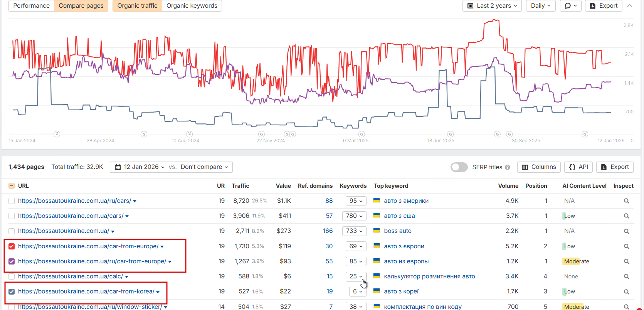This screenshot has width=644, height=310.
Task: Click the Google update marker near 18 Jun 2025
Action: (450, 134)
